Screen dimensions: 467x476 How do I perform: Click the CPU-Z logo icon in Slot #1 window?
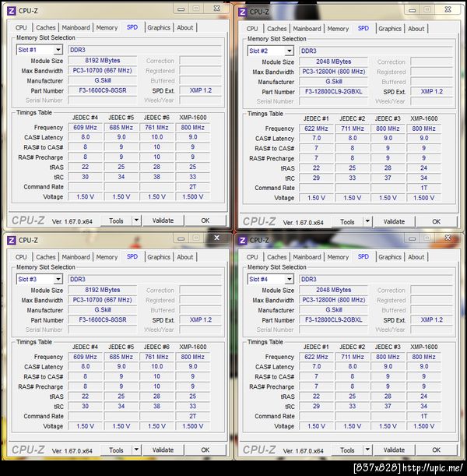[x=11, y=11]
